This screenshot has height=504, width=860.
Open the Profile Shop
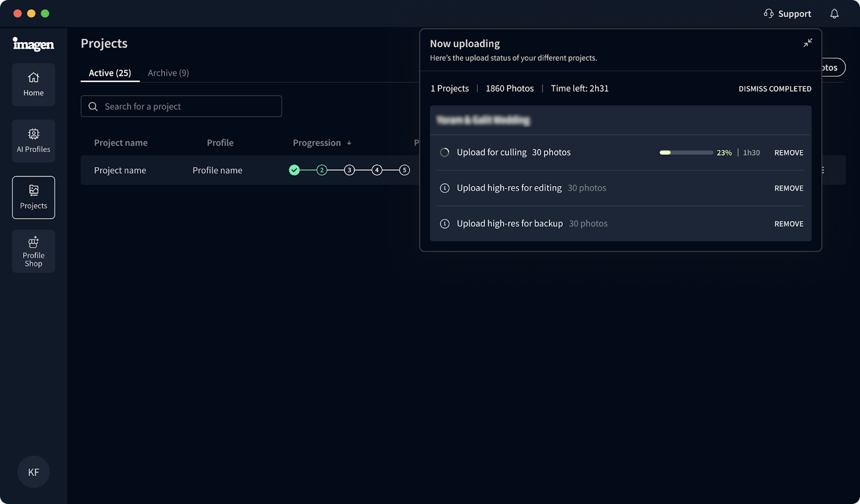pos(33,251)
